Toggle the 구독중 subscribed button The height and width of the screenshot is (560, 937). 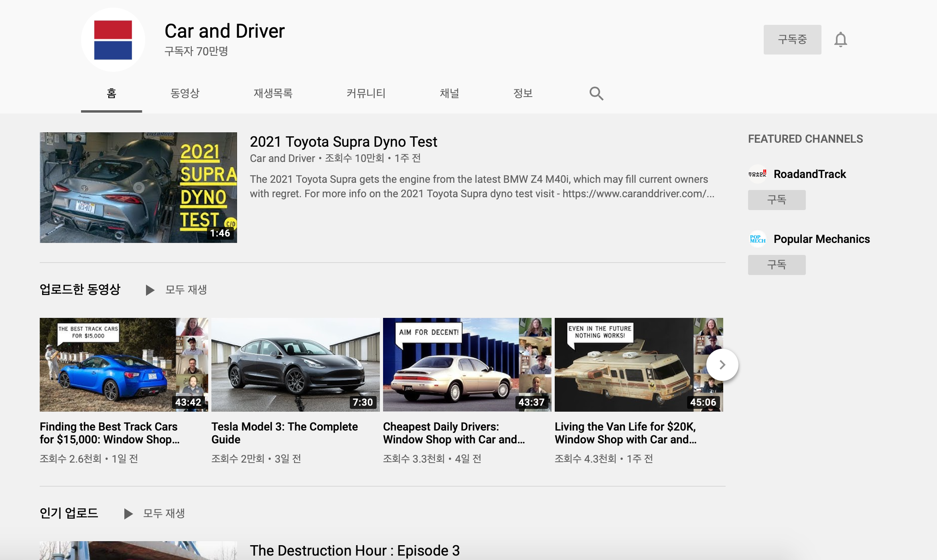click(792, 39)
